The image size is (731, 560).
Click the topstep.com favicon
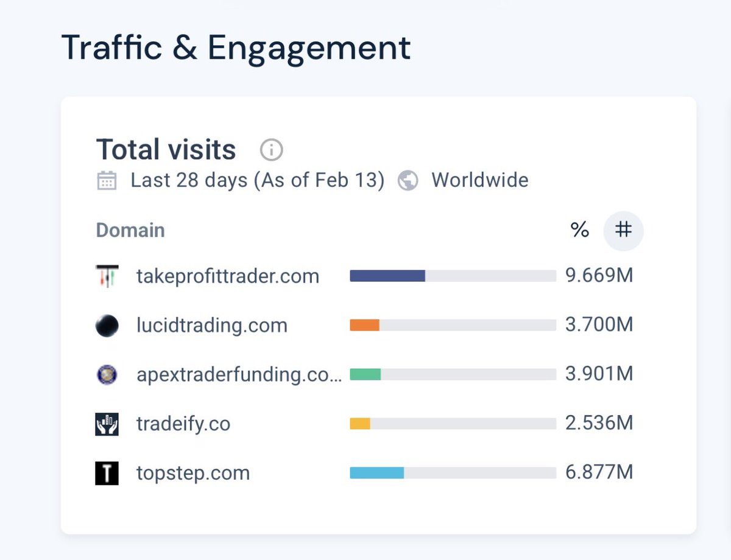tap(107, 474)
